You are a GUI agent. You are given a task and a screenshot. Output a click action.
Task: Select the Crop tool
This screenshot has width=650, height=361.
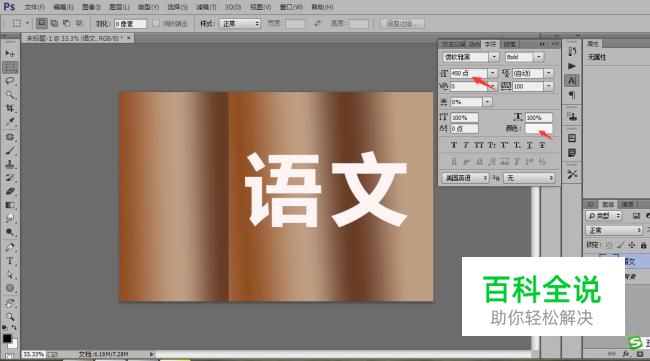(10, 108)
